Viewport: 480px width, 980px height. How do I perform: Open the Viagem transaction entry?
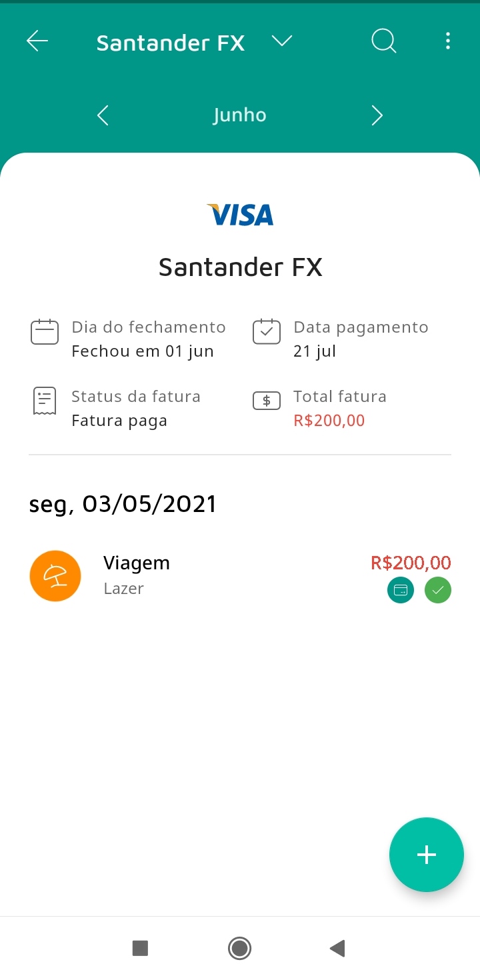[x=200, y=575]
